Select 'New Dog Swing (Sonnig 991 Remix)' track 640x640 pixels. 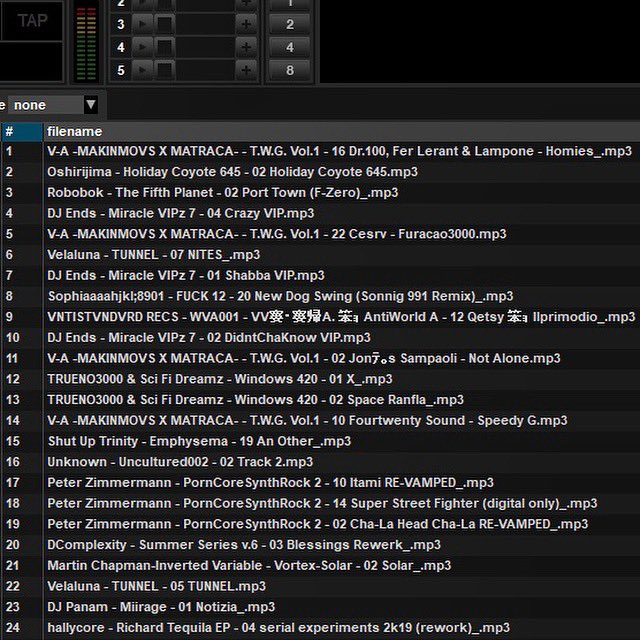coord(320,296)
